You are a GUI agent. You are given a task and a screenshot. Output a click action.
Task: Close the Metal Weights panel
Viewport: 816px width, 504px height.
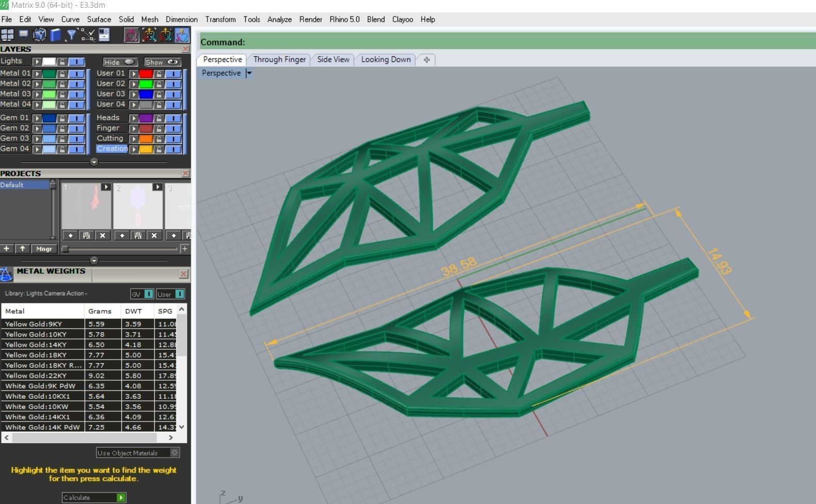click(183, 274)
